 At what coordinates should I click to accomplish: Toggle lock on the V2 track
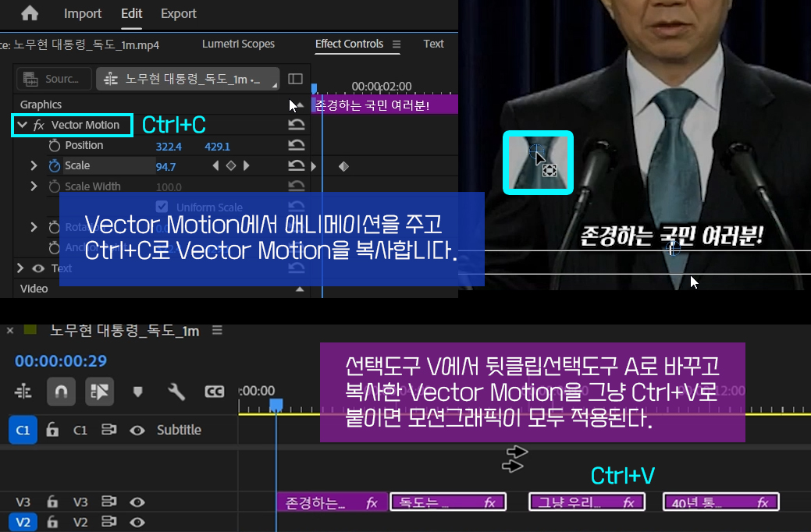(52, 522)
